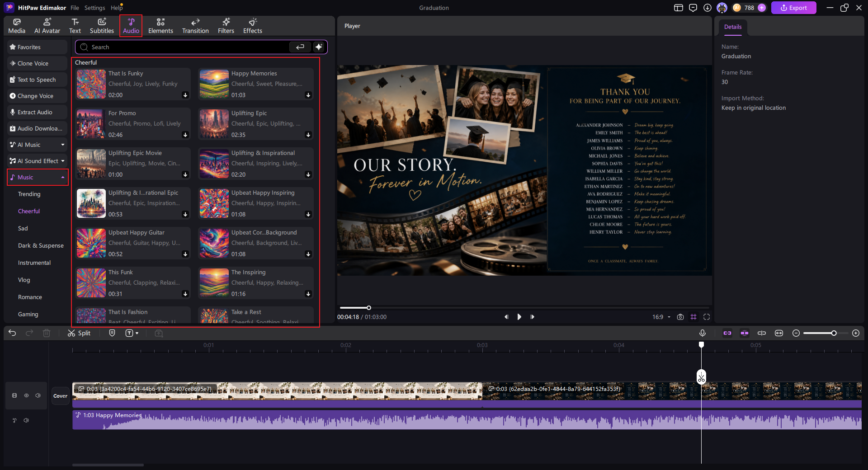Click the search enter arrow button

[x=300, y=47]
